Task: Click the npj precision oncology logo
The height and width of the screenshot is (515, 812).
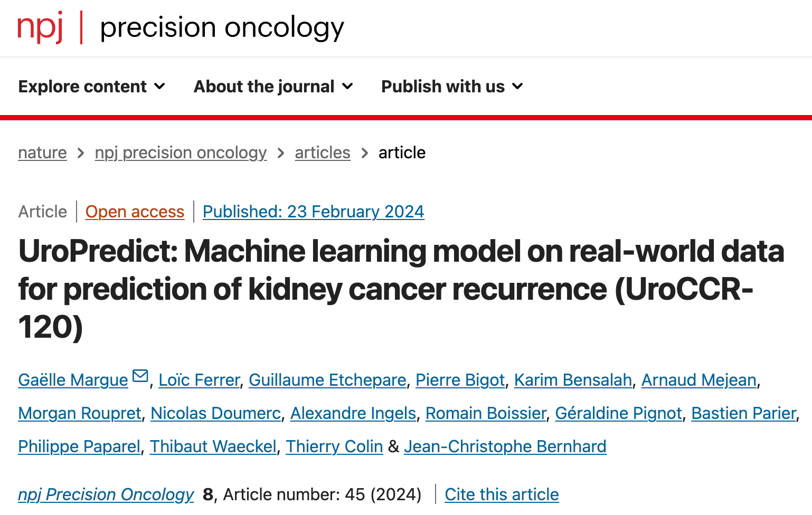Action: click(180, 27)
